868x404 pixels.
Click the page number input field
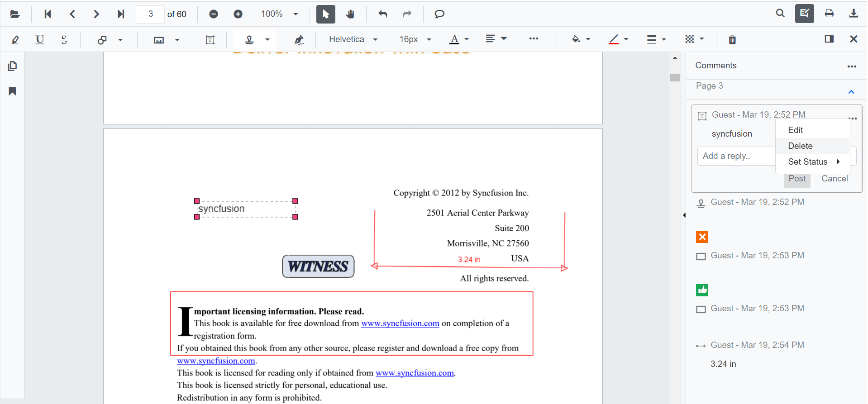(x=150, y=14)
